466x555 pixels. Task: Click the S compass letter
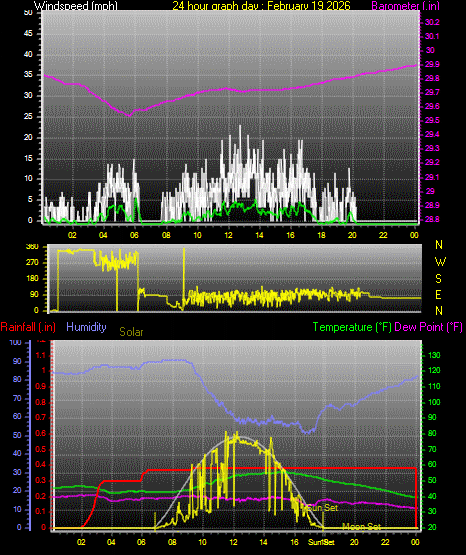tap(438, 279)
